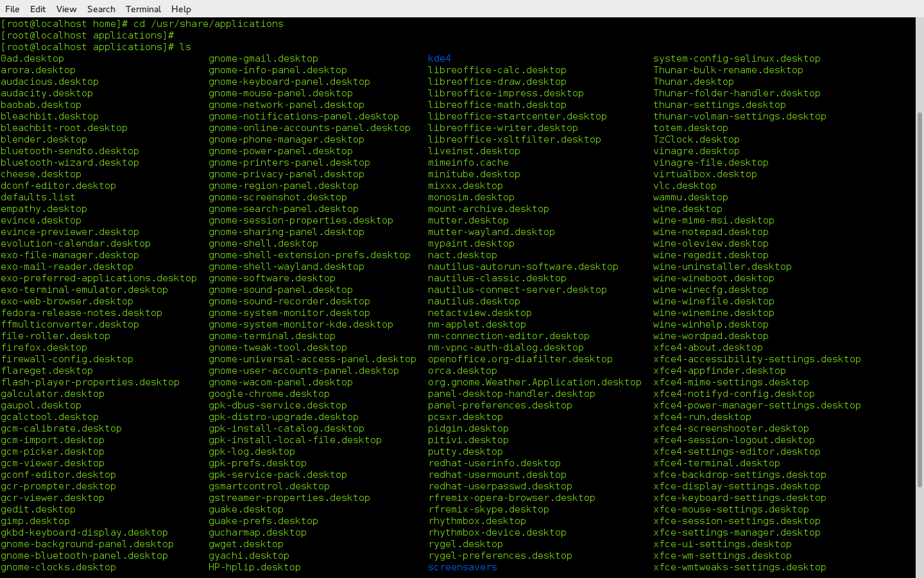Screen dimensions: 924x578
Task: Open the File menu
Action: (12, 9)
